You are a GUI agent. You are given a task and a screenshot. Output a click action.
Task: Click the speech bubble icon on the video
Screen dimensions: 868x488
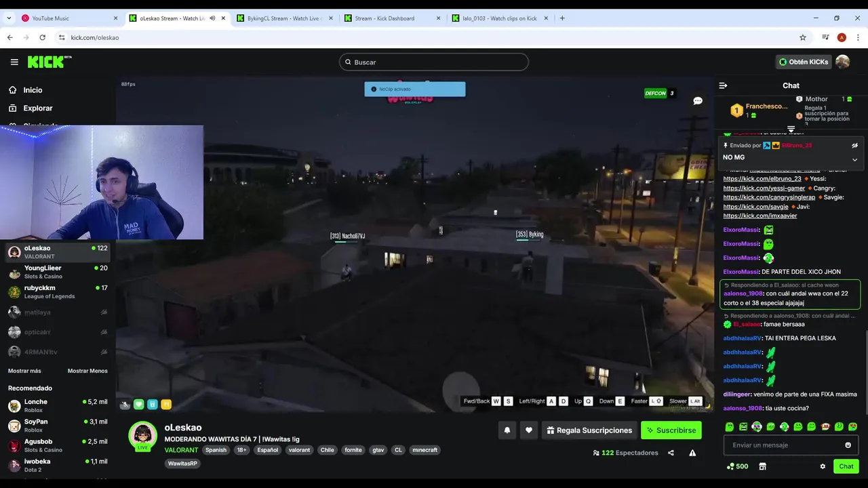[697, 101]
